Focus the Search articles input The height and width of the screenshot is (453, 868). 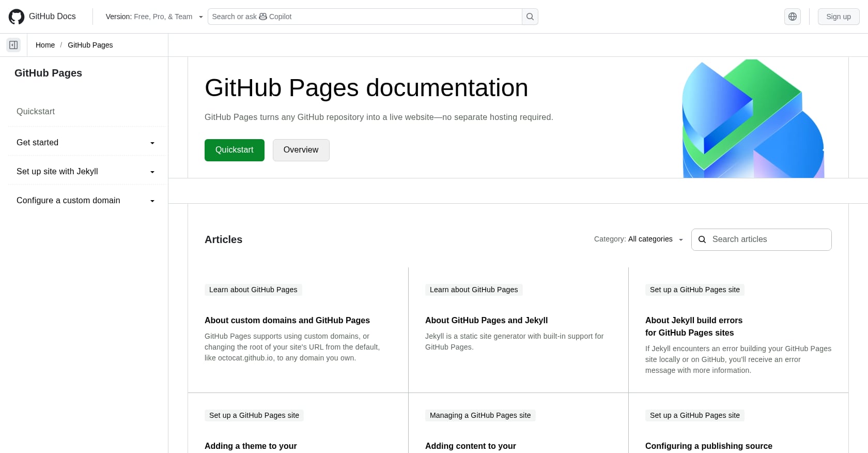click(x=762, y=239)
